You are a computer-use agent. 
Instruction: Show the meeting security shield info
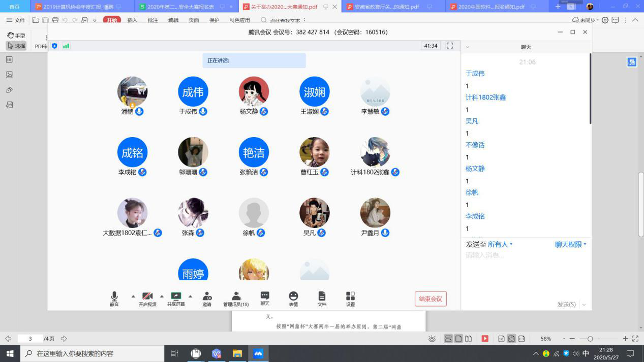(55, 46)
